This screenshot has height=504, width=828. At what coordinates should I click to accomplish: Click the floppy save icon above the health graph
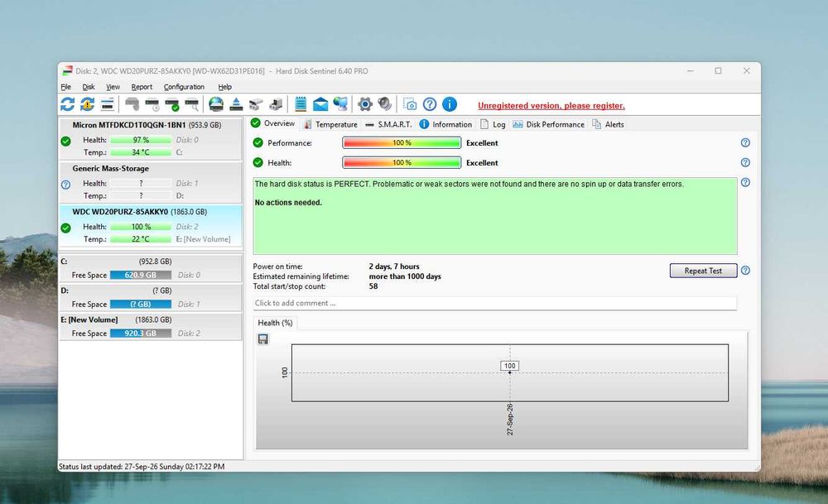tap(263, 338)
